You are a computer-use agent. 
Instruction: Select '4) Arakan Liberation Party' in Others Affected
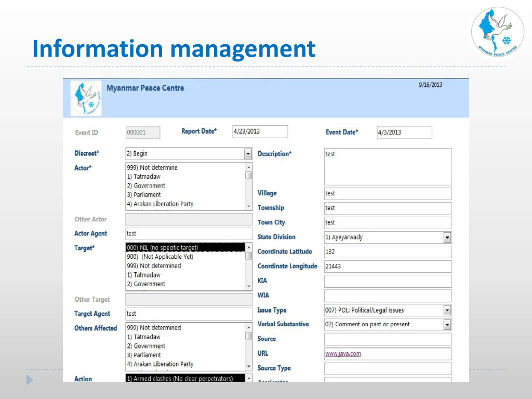click(185, 364)
